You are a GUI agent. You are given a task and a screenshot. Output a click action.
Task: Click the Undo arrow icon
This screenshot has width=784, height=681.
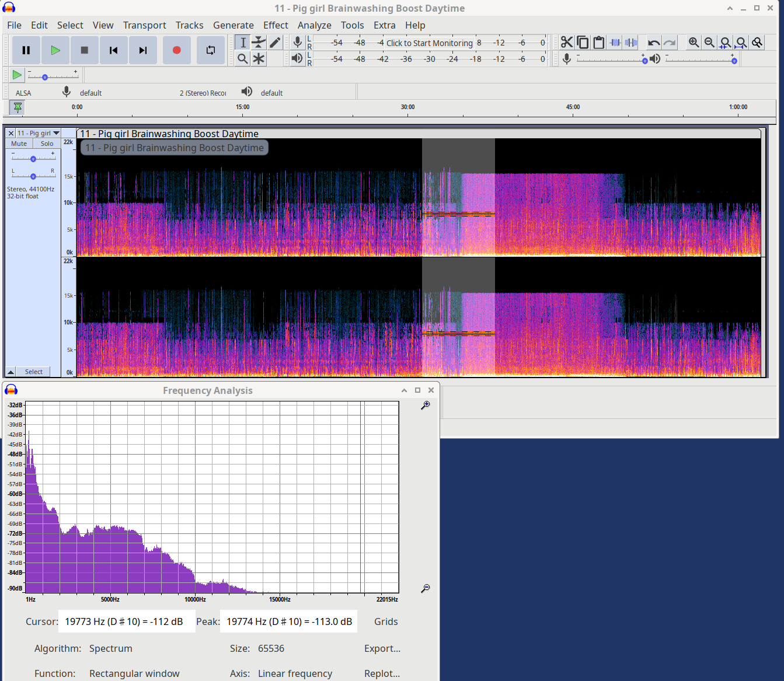tap(654, 43)
